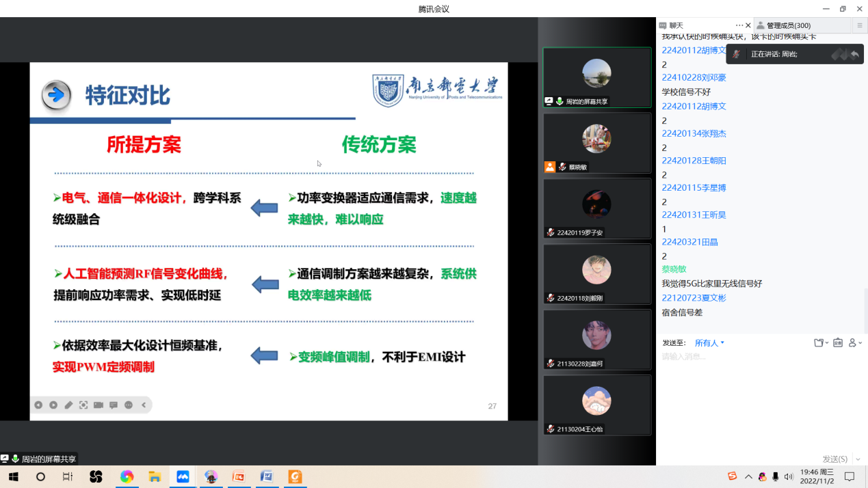Select the 聊天 chat tab
This screenshot has width=868, height=488.
676,25
